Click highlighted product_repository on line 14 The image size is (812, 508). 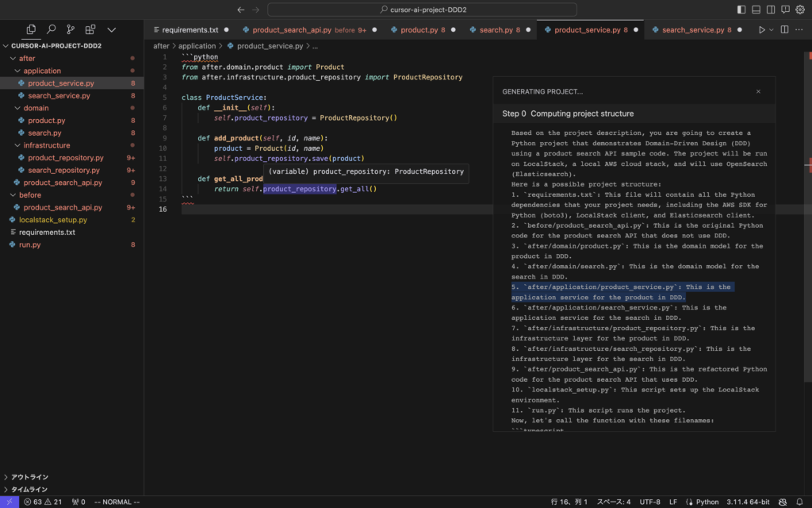(x=299, y=189)
